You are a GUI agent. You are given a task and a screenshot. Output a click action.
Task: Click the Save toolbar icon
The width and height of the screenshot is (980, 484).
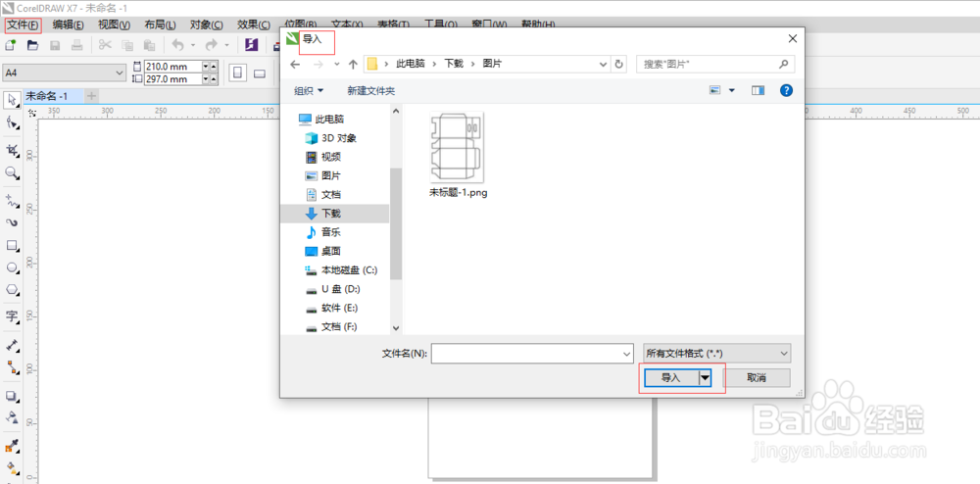click(x=55, y=45)
